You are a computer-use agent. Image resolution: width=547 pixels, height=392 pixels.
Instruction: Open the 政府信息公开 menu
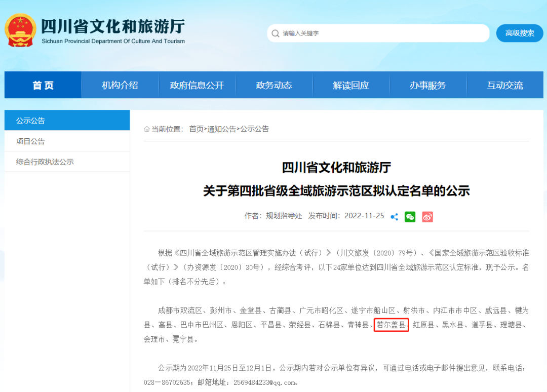pyautogui.click(x=197, y=85)
